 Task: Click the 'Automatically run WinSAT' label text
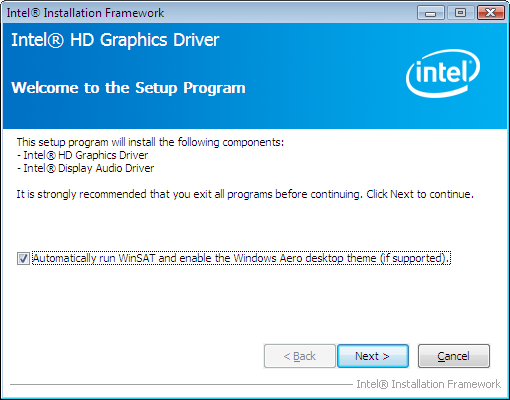pos(241,258)
